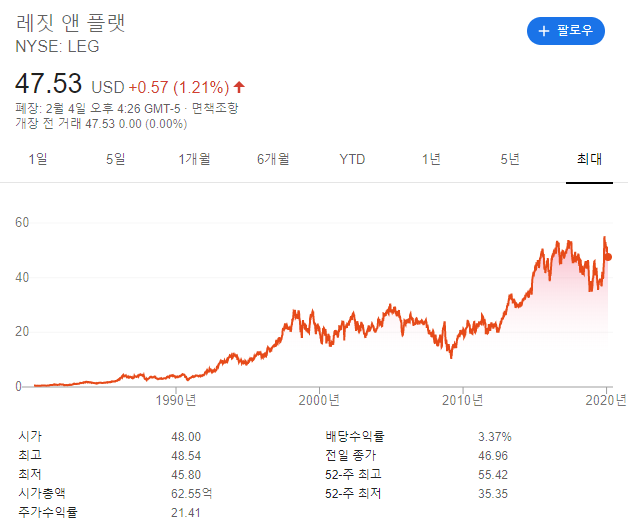The height and width of the screenshot is (530, 628).
Task: Click the 60 y-axis label
Action: (x=22, y=222)
